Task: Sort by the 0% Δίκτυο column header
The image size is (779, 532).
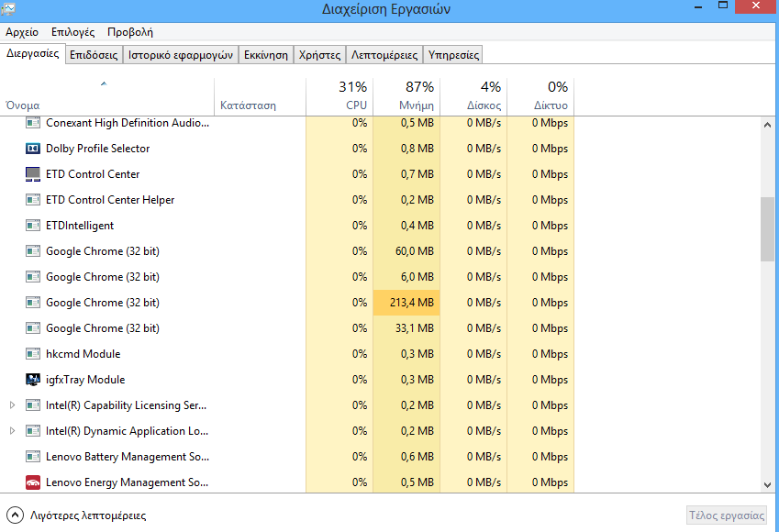Action: [x=540, y=97]
